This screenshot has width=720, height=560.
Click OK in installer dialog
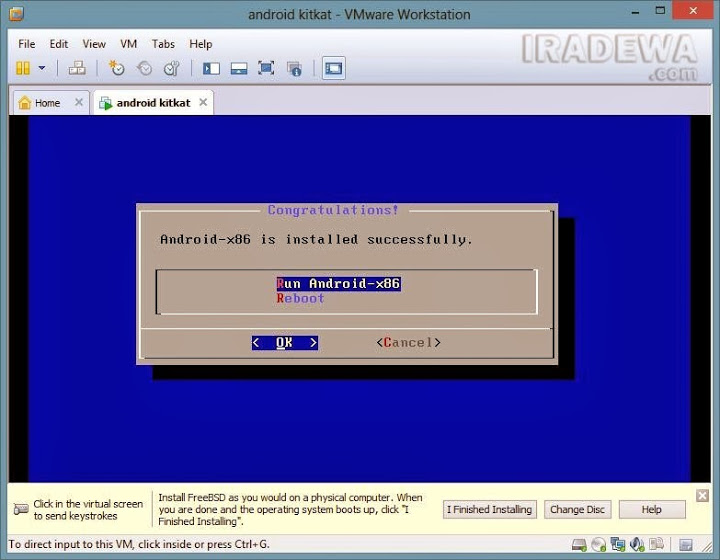(285, 342)
